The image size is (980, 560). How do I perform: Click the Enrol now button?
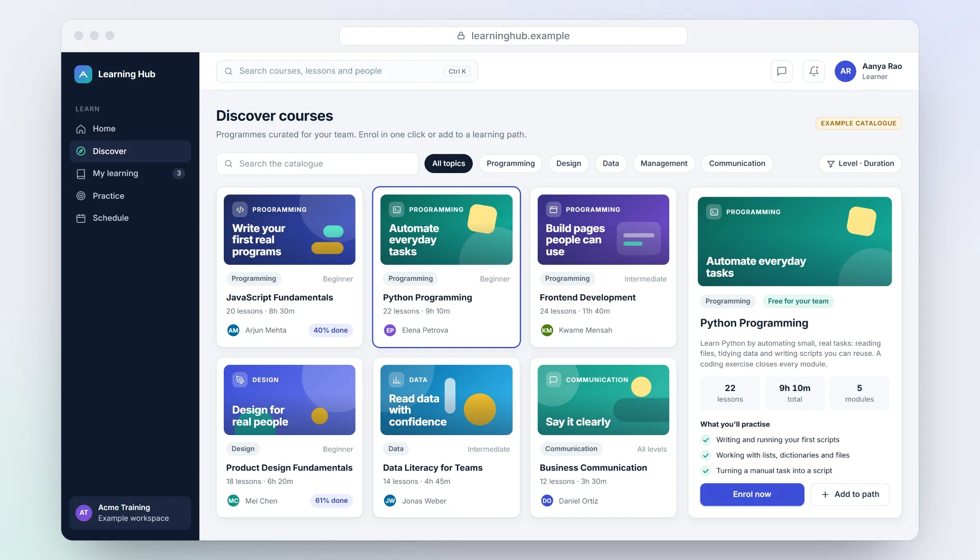pos(752,495)
